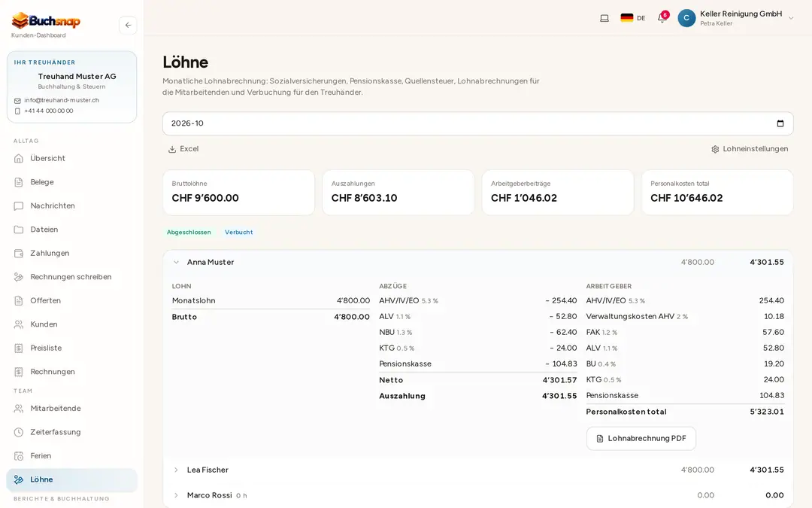The width and height of the screenshot is (812, 508).
Task: Expand the Marco Rossi payroll row
Action: pyautogui.click(x=176, y=495)
